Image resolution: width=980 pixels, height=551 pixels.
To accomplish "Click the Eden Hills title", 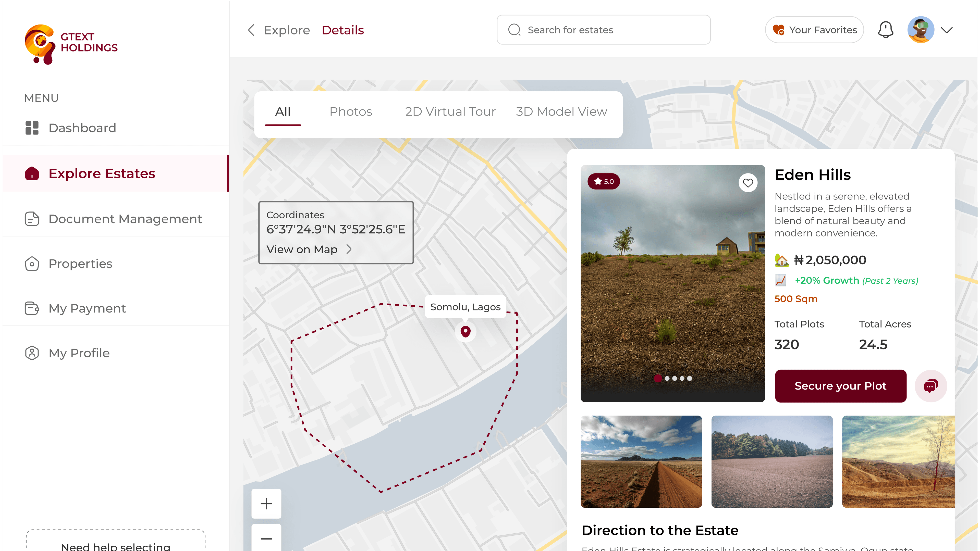I will point(813,174).
